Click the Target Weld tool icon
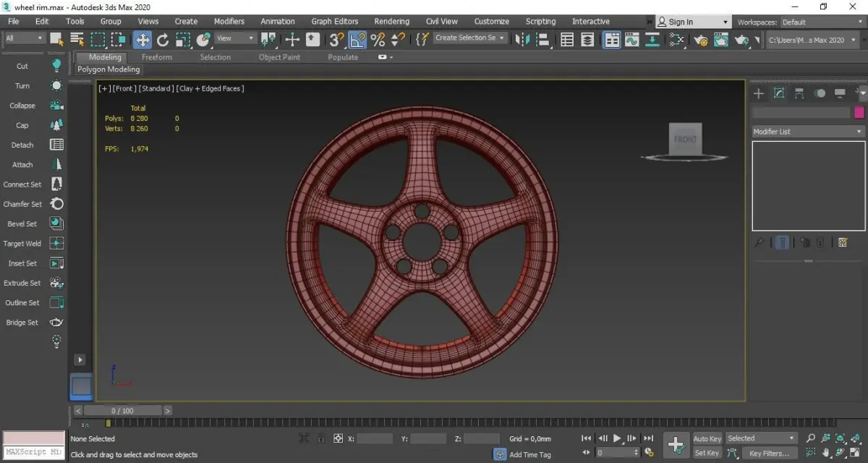This screenshot has height=463, width=868. pos(56,244)
